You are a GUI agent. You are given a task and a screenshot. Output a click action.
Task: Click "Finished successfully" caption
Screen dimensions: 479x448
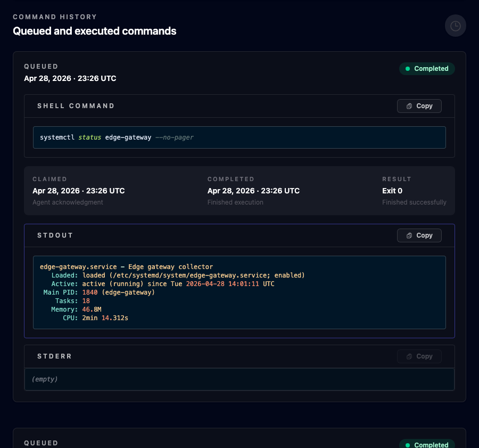(414, 202)
